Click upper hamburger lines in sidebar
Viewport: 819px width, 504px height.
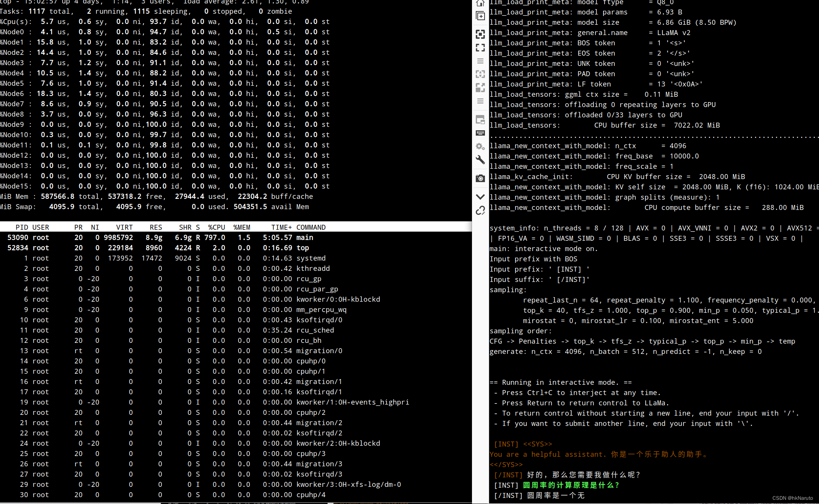pos(480,61)
